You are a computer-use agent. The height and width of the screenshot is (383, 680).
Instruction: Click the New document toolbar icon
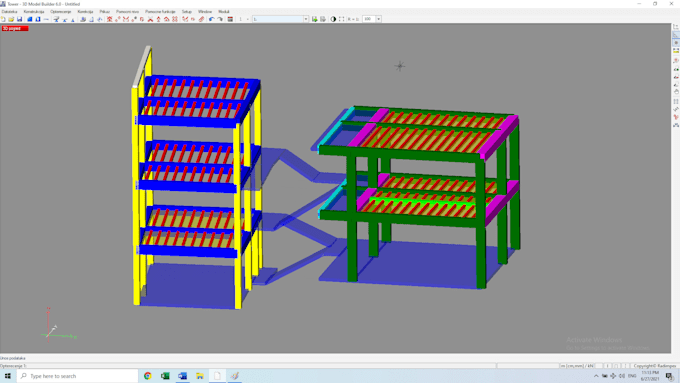click(3, 19)
